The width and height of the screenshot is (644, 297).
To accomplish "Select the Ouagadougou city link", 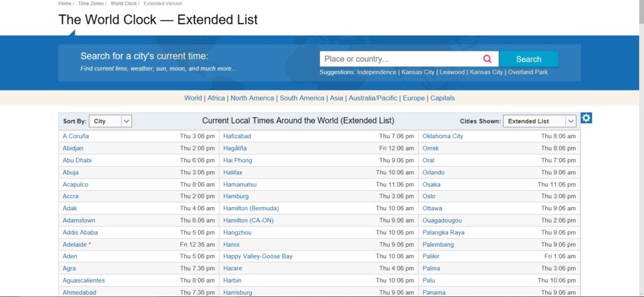I will pos(442,220).
